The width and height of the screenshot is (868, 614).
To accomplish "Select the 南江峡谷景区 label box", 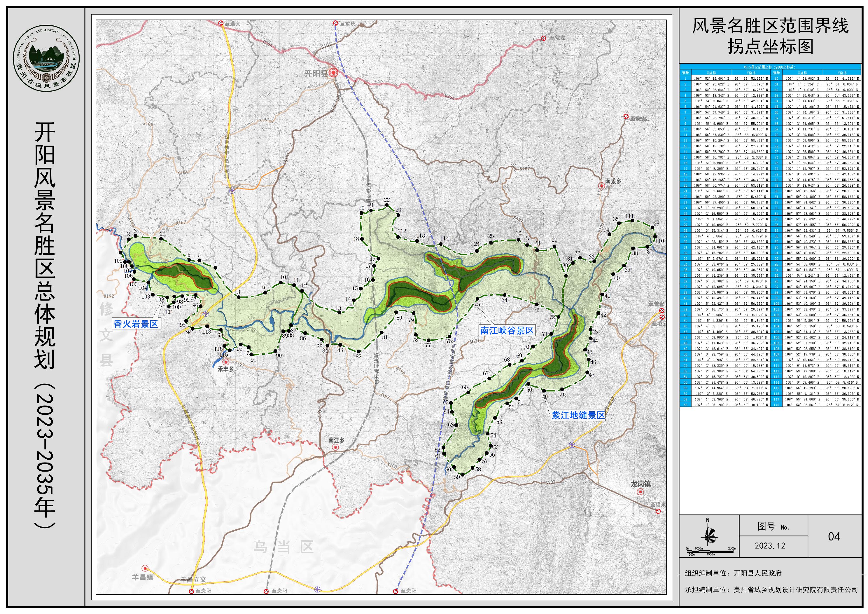I will coord(507,331).
